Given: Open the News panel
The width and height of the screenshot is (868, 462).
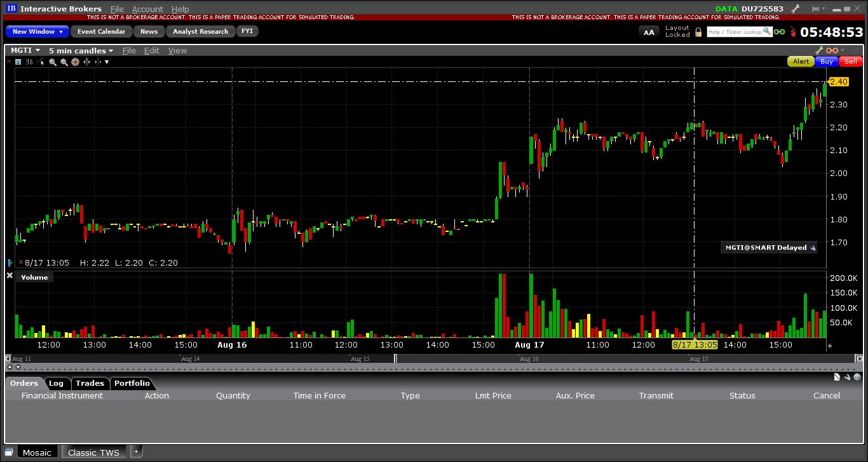Looking at the screenshot, I should [x=149, y=31].
